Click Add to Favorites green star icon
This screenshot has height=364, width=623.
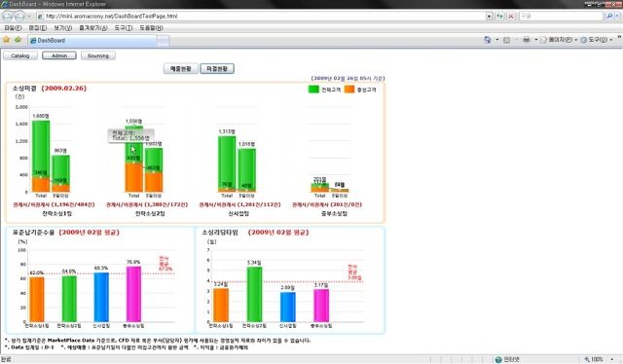18,40
